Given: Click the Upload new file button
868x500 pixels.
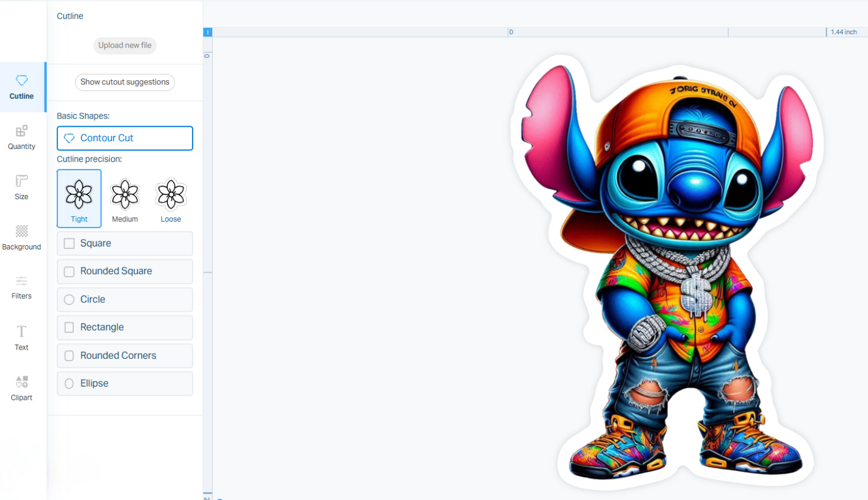Looking at the screenshot, I should tap(125, 45).
